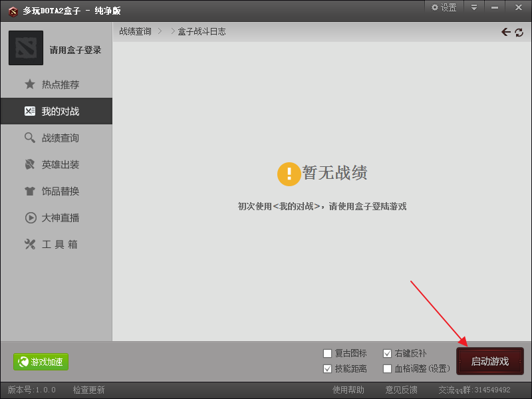Click 版本号:1.0.0 version text
This screenshot has height=399, width=532.
[x=32, y=390]
